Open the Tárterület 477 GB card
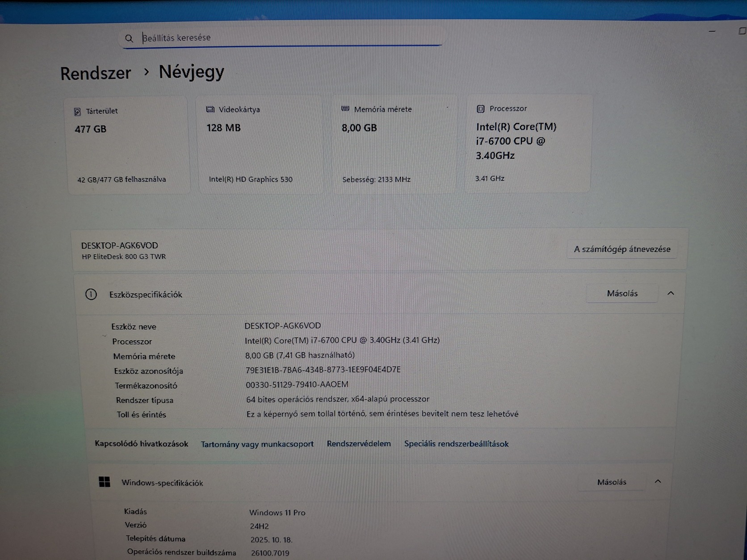747x560 pixels. point(127,146)
